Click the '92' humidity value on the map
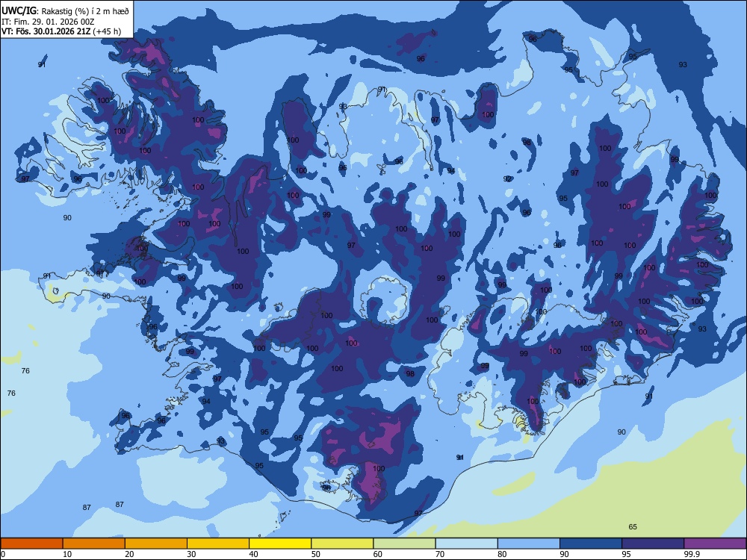Screen dimensions: 747x560 507,179
